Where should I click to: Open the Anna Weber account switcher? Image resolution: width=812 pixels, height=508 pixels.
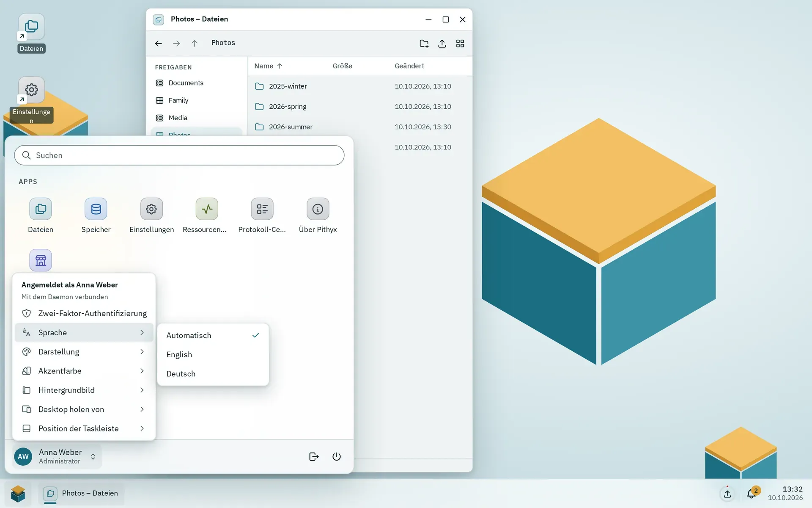coord(57,456)
